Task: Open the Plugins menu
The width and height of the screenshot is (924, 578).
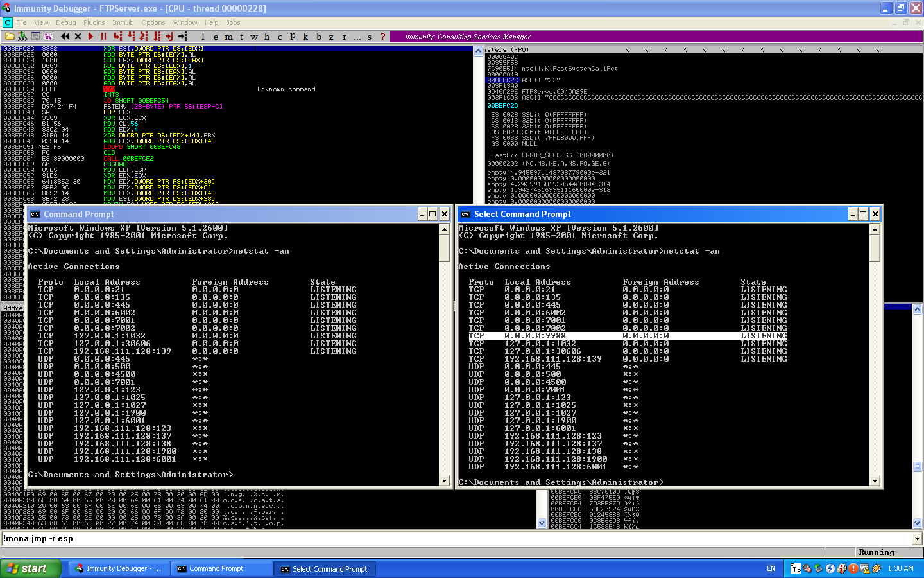Action: point(94,22)
